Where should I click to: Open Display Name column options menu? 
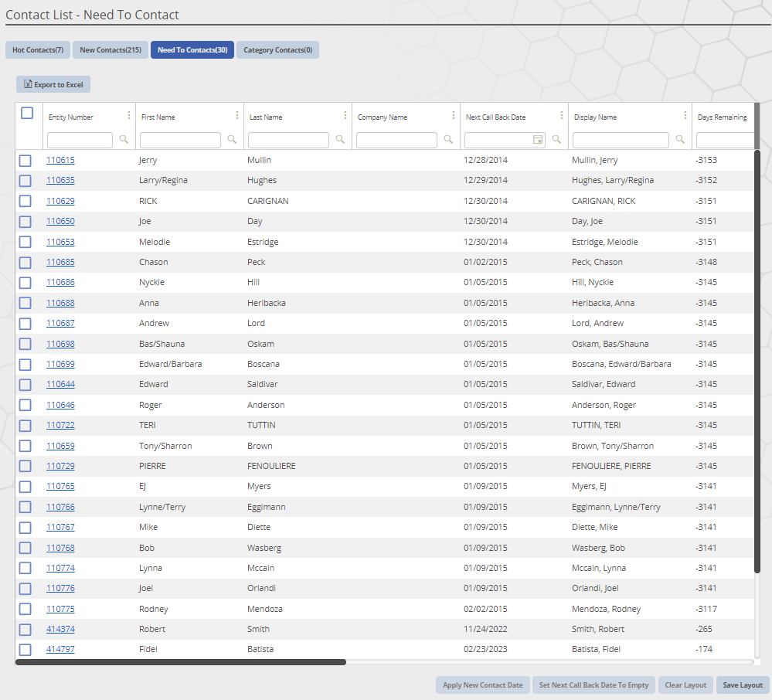(685, 115)
